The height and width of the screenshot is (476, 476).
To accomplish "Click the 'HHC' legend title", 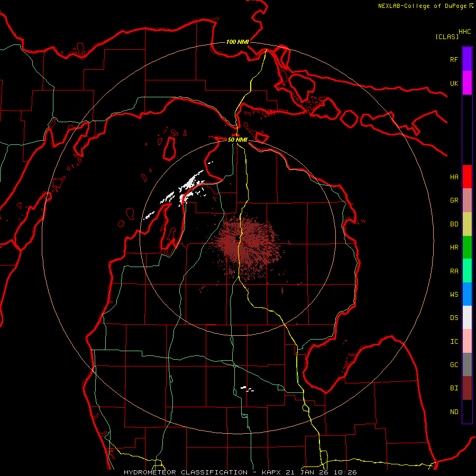I will click(x=464, y=32).
